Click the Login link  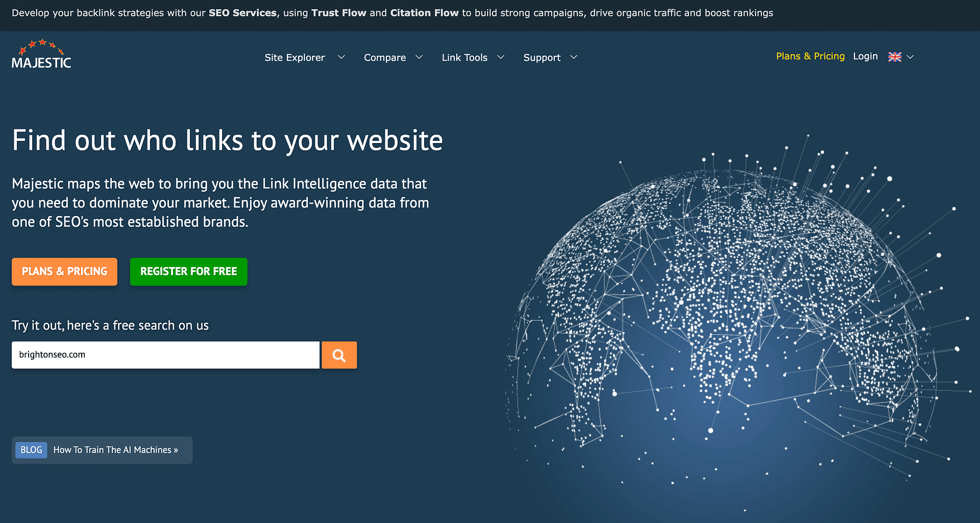[865, 56]
